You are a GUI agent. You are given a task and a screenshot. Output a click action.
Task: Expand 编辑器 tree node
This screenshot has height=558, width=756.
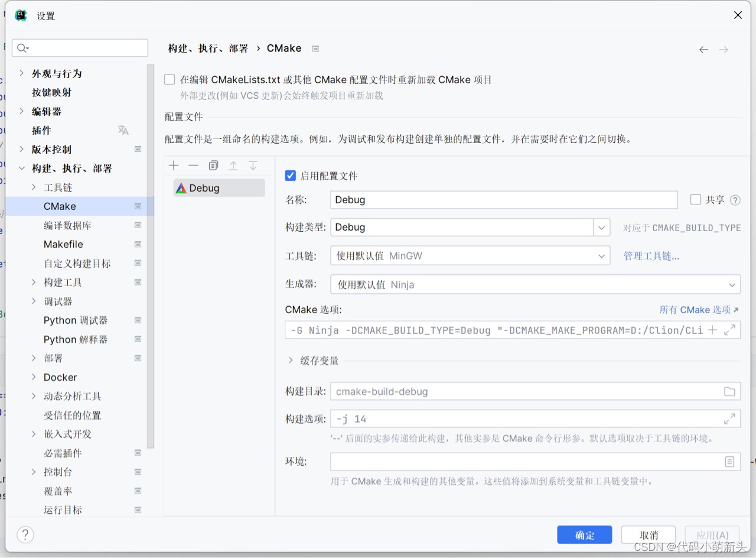22,111
